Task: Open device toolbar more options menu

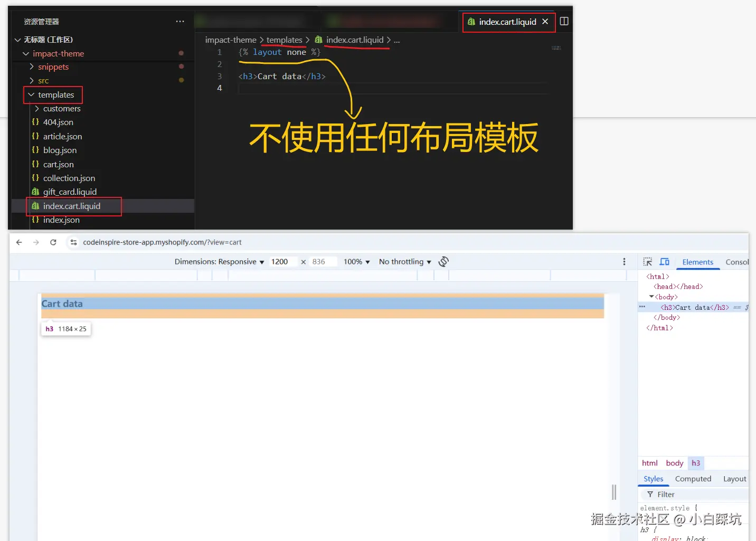Action: click(624, 262)
